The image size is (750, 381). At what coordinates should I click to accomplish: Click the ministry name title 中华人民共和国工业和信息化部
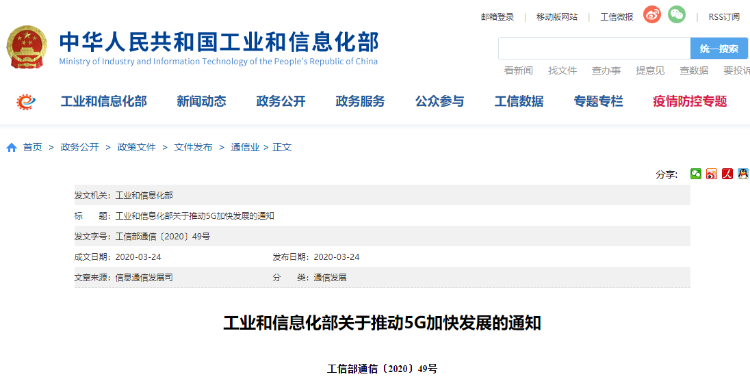click(x=219, y=42)
